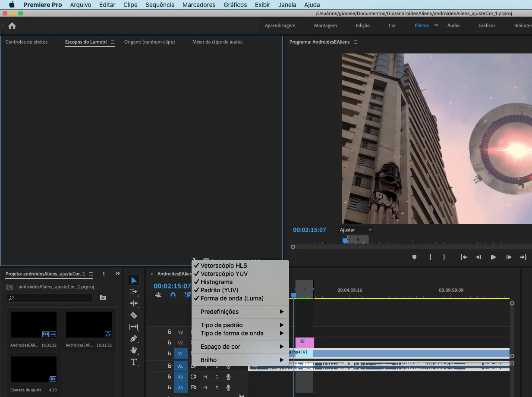Select the Hand tool
The height and width of the screenshot is (397, 532).
[x=134, y=350]
